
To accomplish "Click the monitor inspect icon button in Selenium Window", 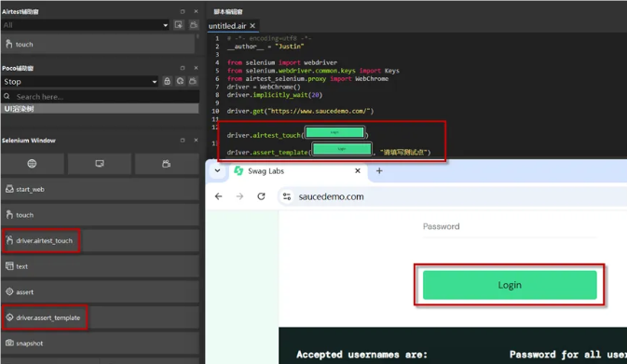I will (x=100, y=164).
